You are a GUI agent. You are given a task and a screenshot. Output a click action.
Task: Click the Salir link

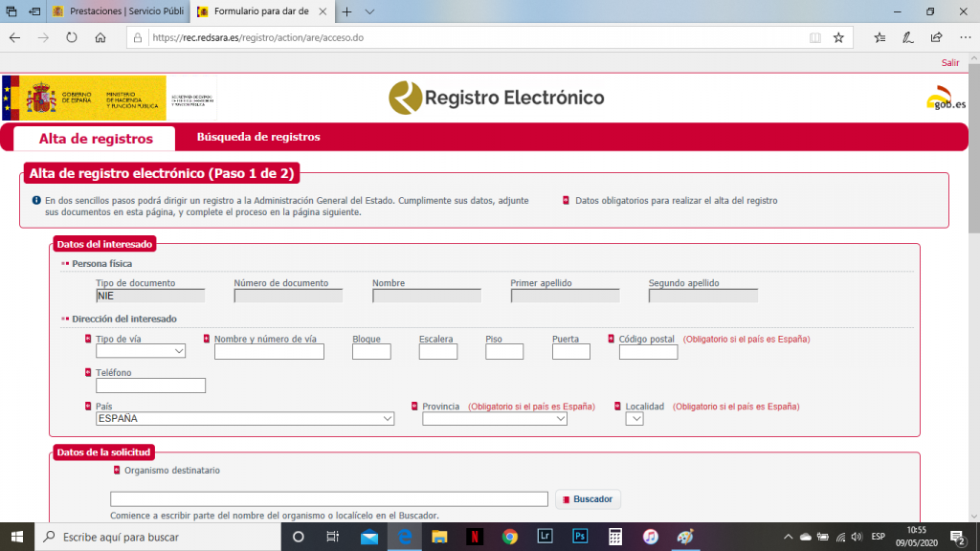point(949,62)
